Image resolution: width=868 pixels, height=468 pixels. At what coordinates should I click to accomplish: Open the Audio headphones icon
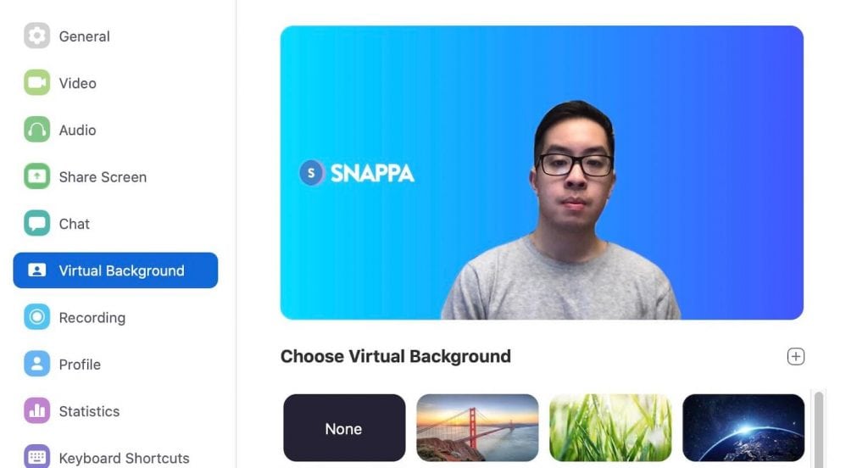coord(37,130)
